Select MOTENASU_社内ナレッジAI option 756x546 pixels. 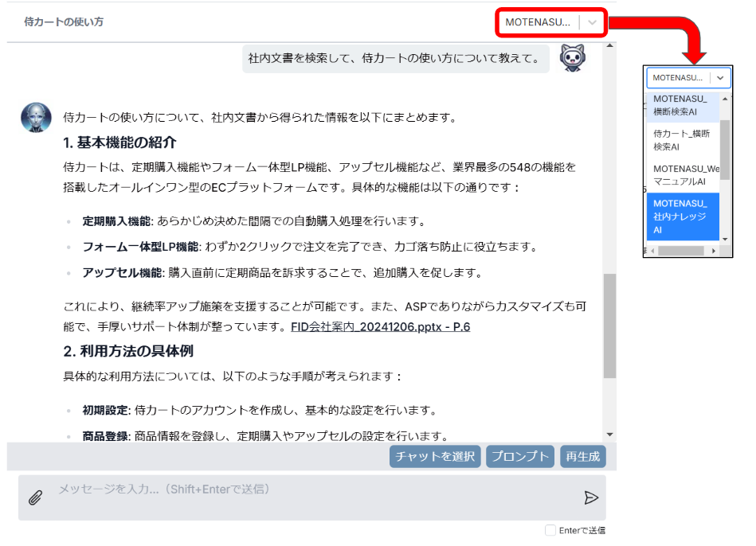[683, 216]
